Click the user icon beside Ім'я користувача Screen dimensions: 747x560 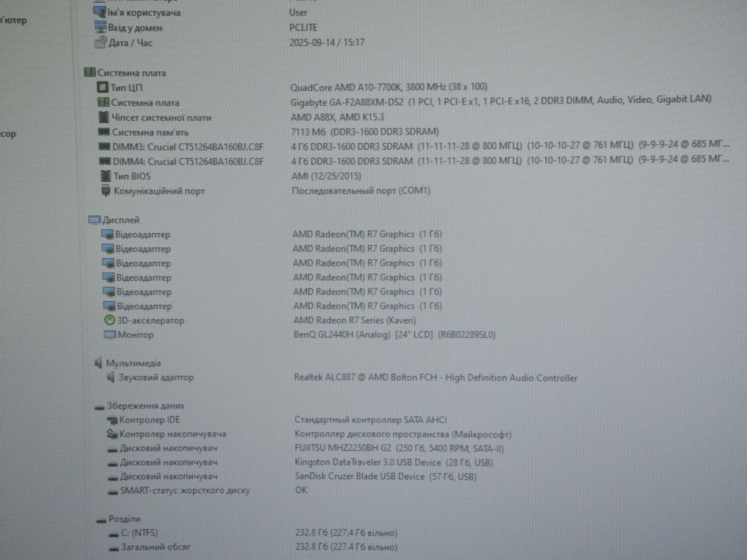[x=99, y=12]
